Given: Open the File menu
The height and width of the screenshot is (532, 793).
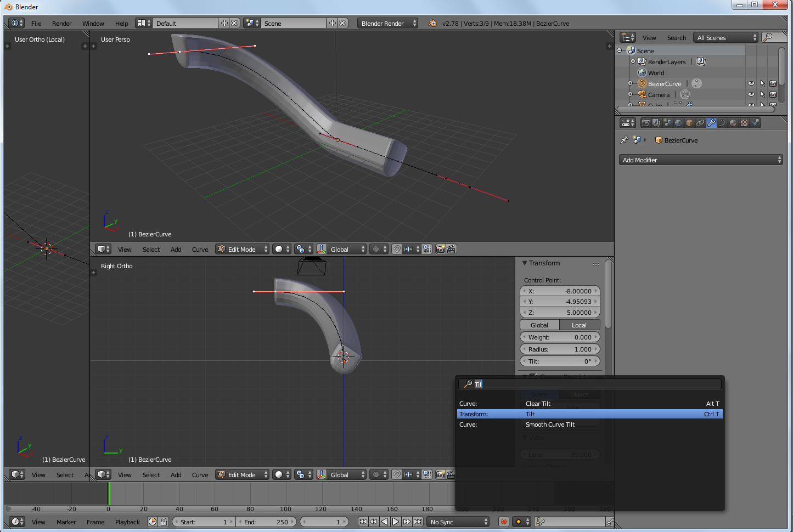Looking at the screenshot, I should coord(36,24).
